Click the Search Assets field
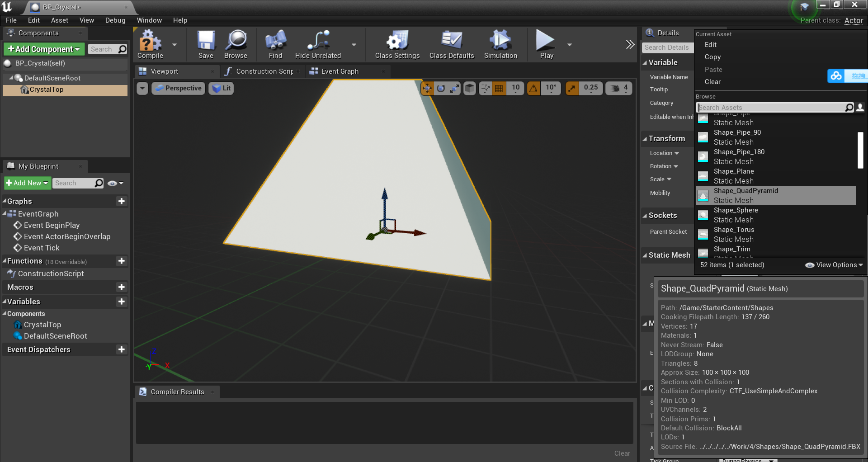 771,108
